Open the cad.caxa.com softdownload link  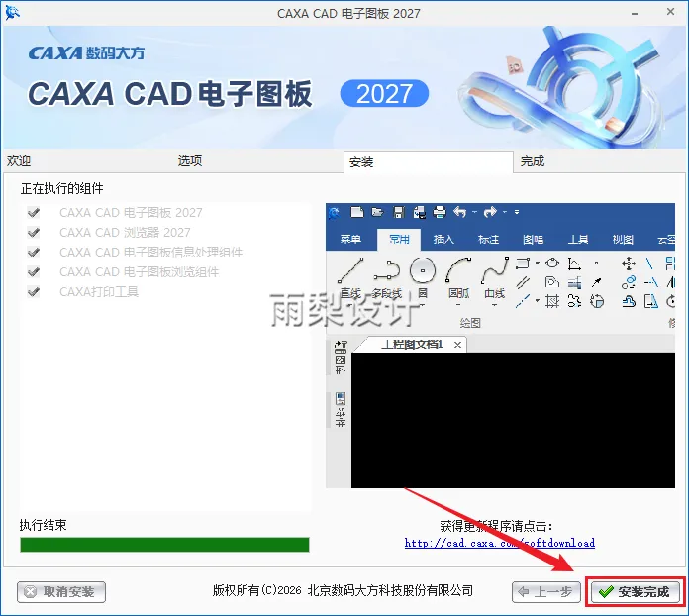(x=500, y=543)
